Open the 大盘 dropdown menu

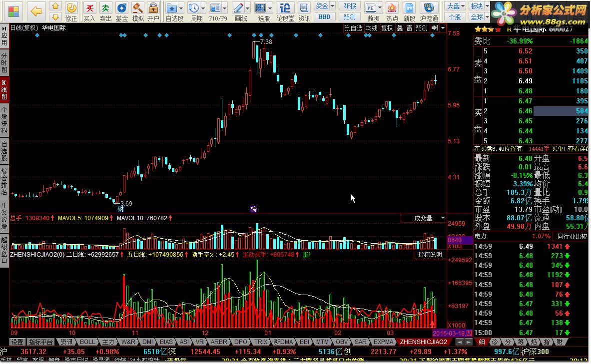455,6
